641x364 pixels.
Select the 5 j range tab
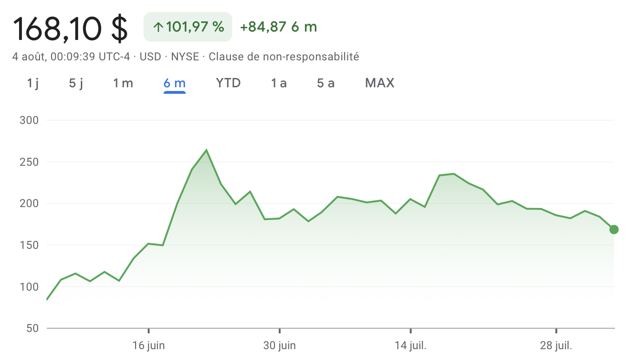pos(76,83)
